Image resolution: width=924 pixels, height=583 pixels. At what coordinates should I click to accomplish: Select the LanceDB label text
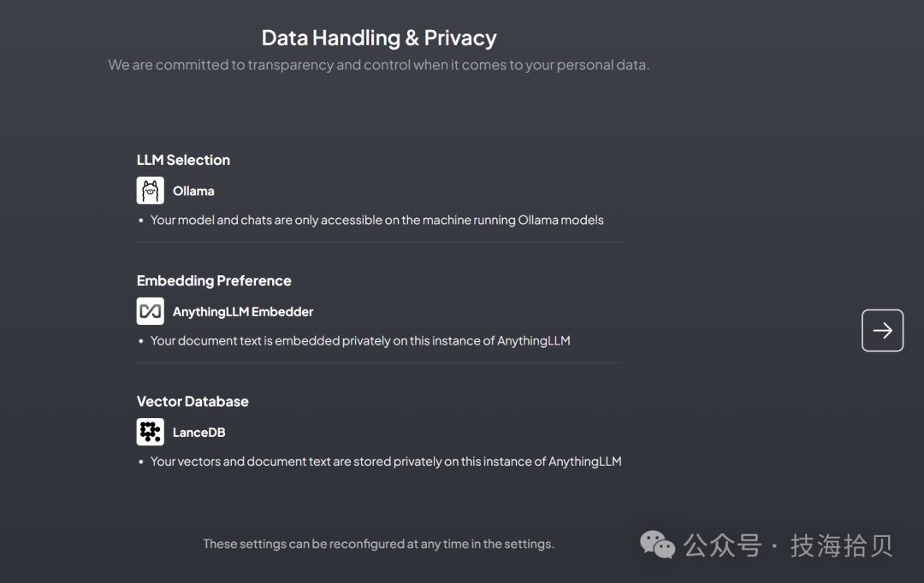point(198,433)
